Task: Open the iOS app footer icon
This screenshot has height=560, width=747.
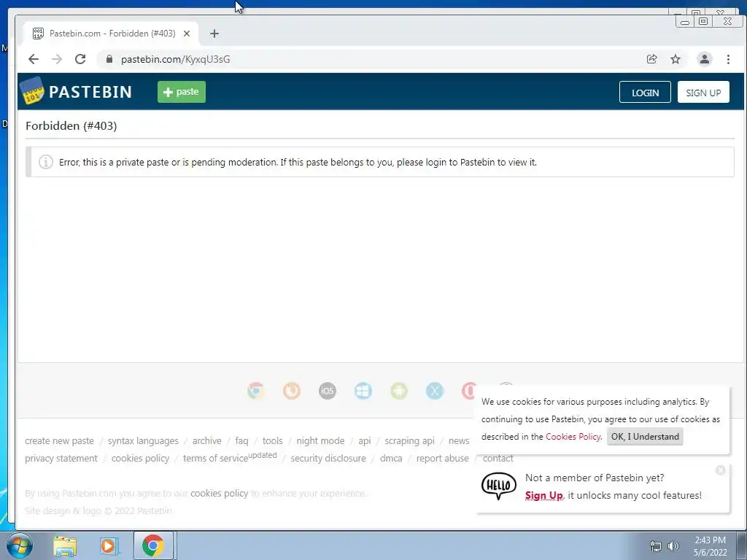Action: click(328, 391)
